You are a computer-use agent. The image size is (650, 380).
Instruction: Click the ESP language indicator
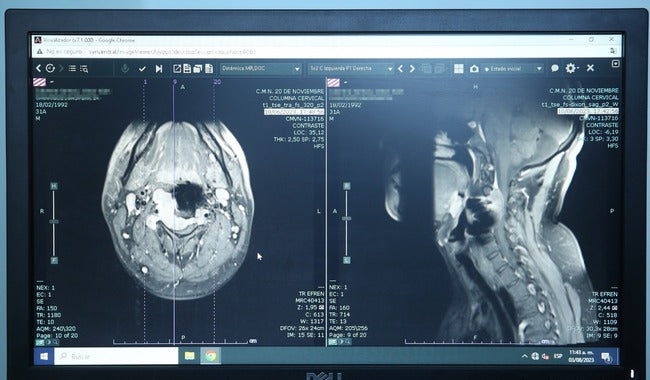(x=558, y=356)
